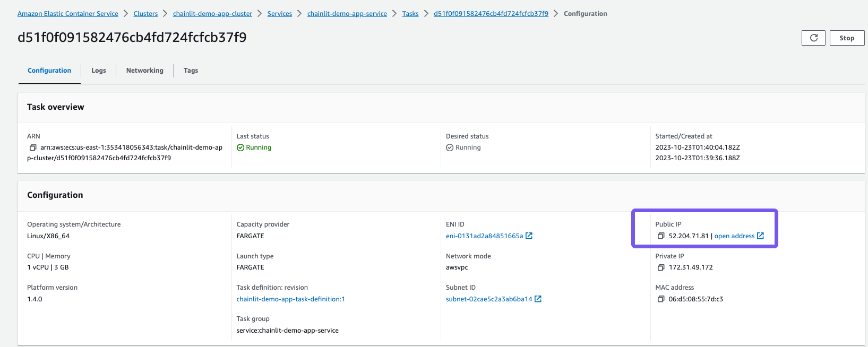This screenshot has height=347, width=868.
Task: Select the Tags tab
Action: (191, 71)
